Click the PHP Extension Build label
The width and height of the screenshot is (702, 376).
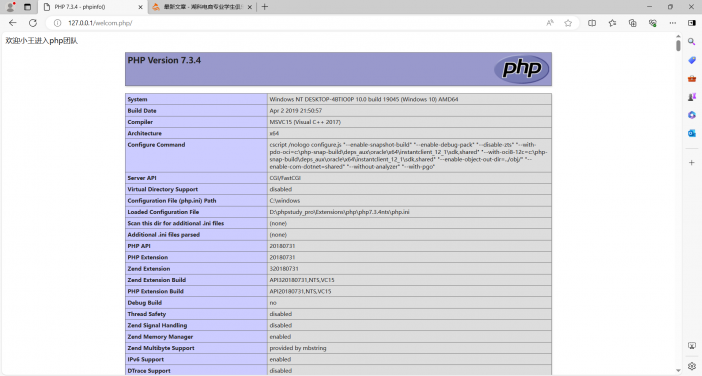[155, 291]
